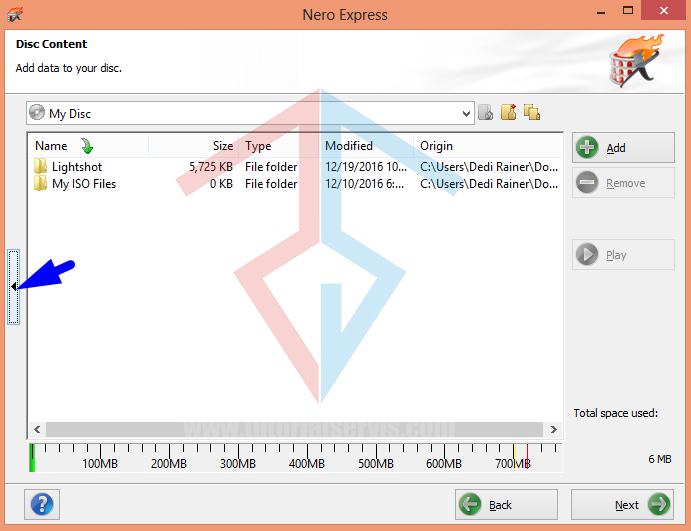The width and height of the screenshot is (691, 531).
Task: Click the horizontal scrollbar left arrow
Action: click(37, 429)
